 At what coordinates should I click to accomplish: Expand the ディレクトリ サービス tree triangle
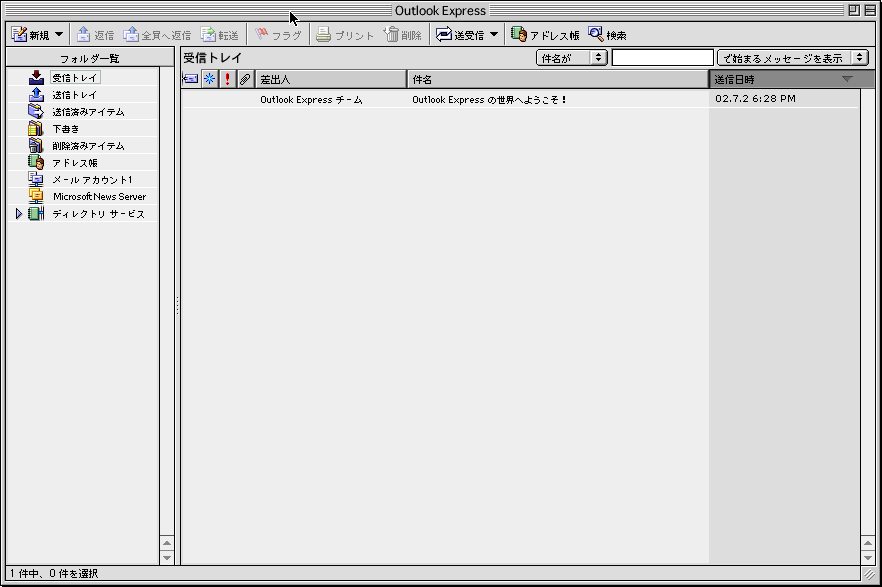(x=19, y=214)
